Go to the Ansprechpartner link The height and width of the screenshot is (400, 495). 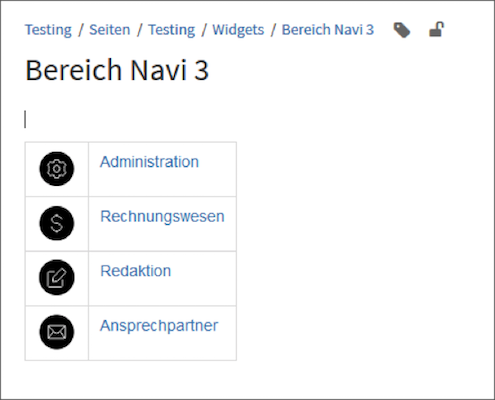point(159,326)
